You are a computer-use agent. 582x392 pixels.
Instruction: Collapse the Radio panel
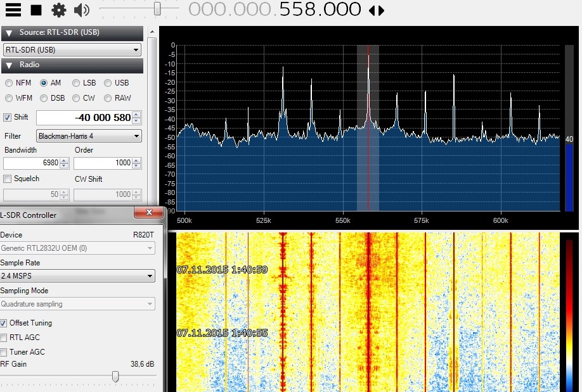pyautogui.click(x=10, y=65)
